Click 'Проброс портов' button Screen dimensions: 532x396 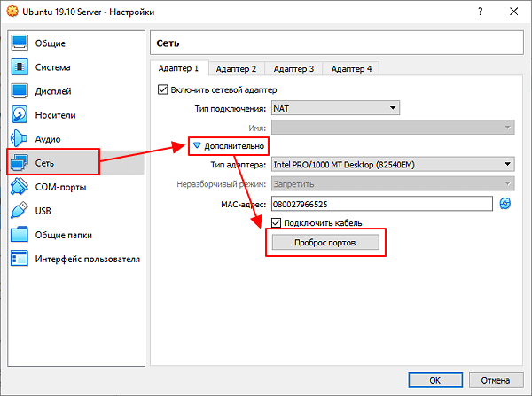pos(325,242)
